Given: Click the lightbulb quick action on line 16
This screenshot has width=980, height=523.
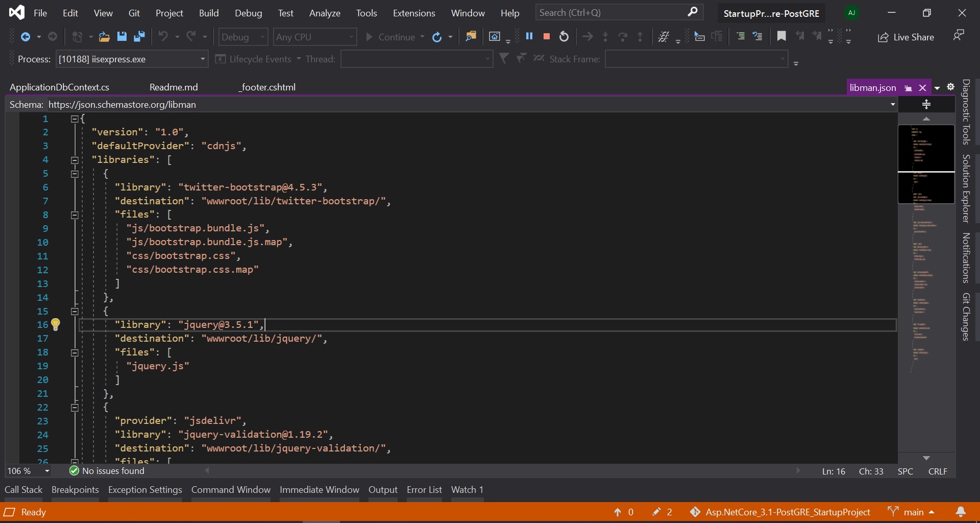Looking at the screenshot, I should [x=56, y=324].
